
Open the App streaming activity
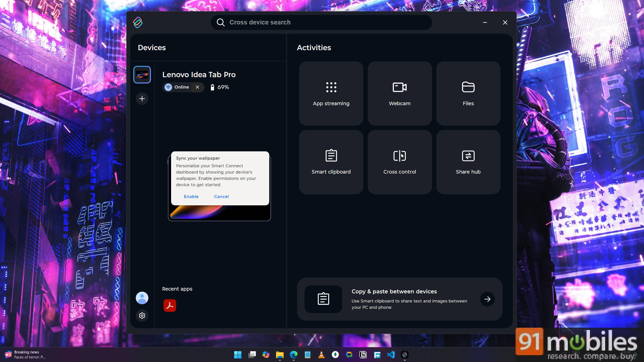coord(331,93)
